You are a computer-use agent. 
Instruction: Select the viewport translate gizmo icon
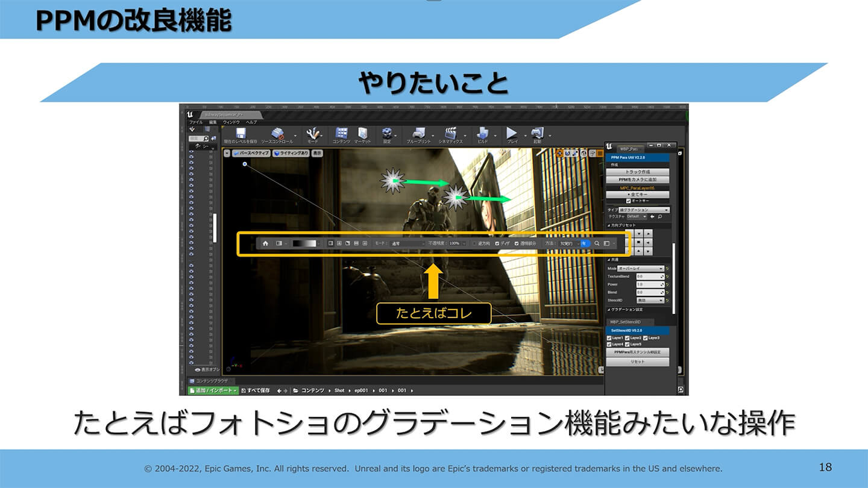point(561,153)
